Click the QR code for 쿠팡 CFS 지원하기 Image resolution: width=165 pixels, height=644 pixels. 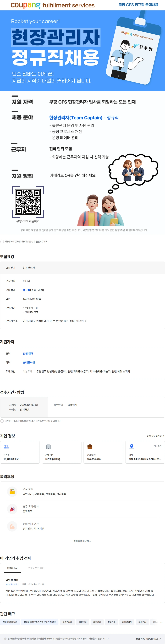click(x=28, y=202)
